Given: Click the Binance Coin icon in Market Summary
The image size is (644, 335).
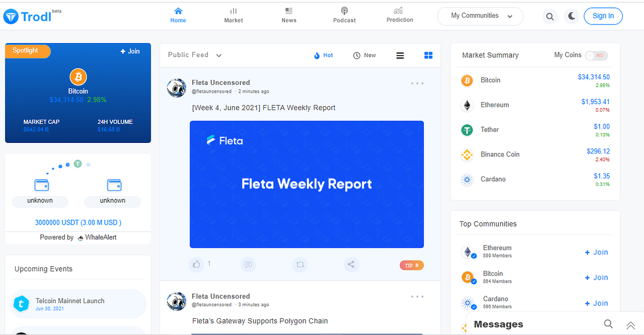Looking at the screenshot, I should tap(467, 155).
